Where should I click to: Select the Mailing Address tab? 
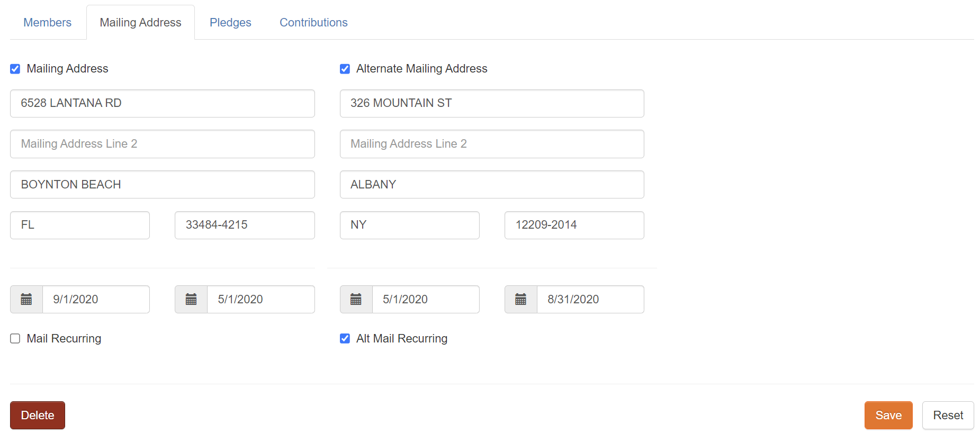[x=140, y=22]
